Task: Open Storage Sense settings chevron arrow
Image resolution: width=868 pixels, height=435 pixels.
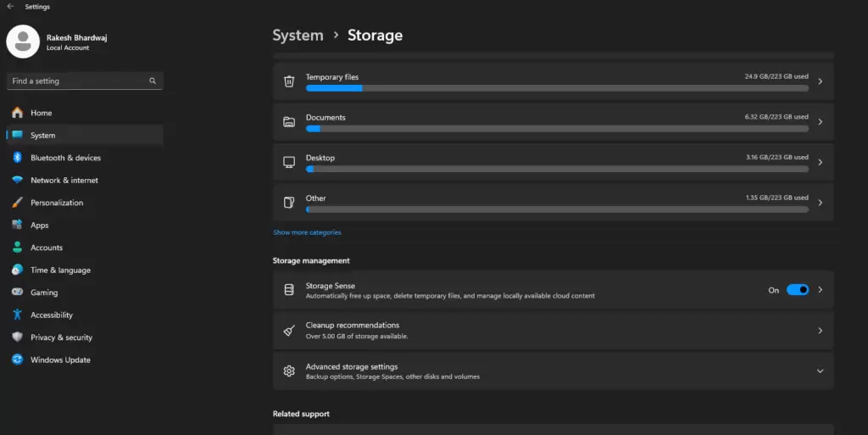Action: [x=820, y=290]
